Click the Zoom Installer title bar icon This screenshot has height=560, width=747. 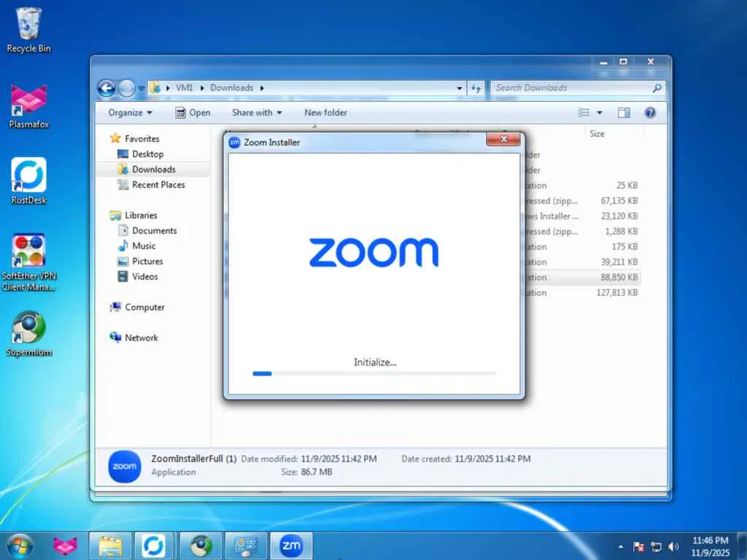pos(234,142)
